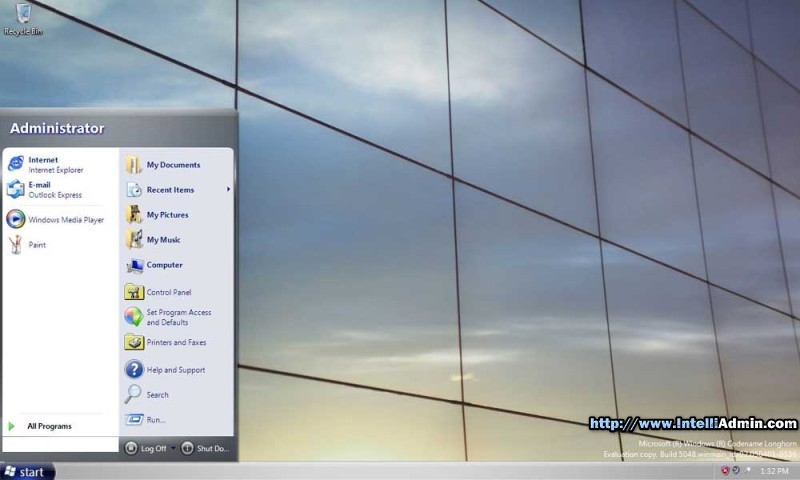Viewport: 800px width, 480px height.
Task: Click the Start menu search input box
Action: click(60, 444)
